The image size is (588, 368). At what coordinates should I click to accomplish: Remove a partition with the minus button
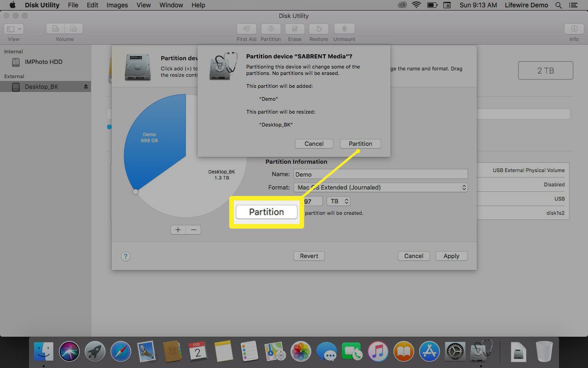[193, 230]
